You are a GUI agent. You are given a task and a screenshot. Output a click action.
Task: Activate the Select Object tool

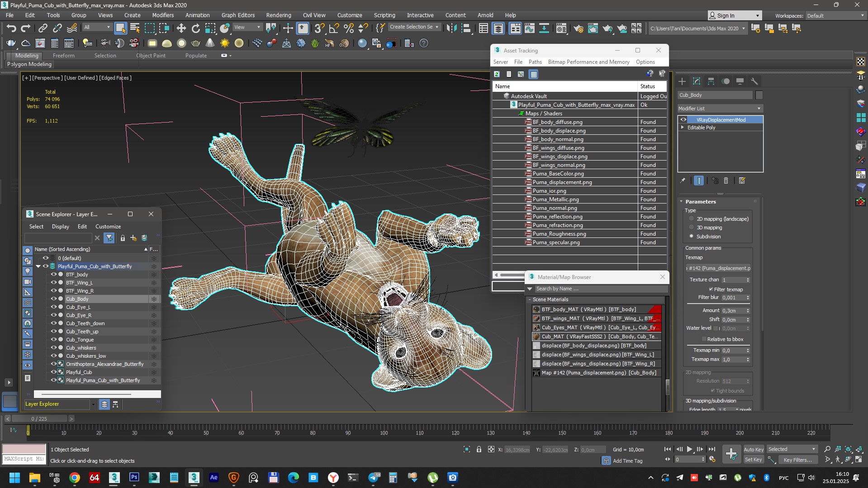120,28
